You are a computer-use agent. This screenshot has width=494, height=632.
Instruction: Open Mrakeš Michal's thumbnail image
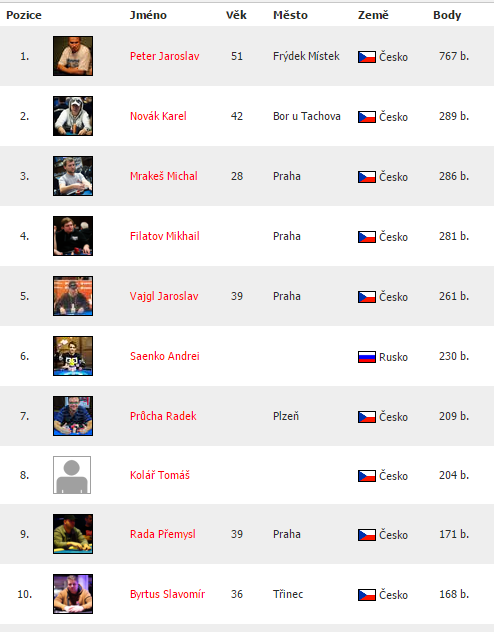click(73, 176)
